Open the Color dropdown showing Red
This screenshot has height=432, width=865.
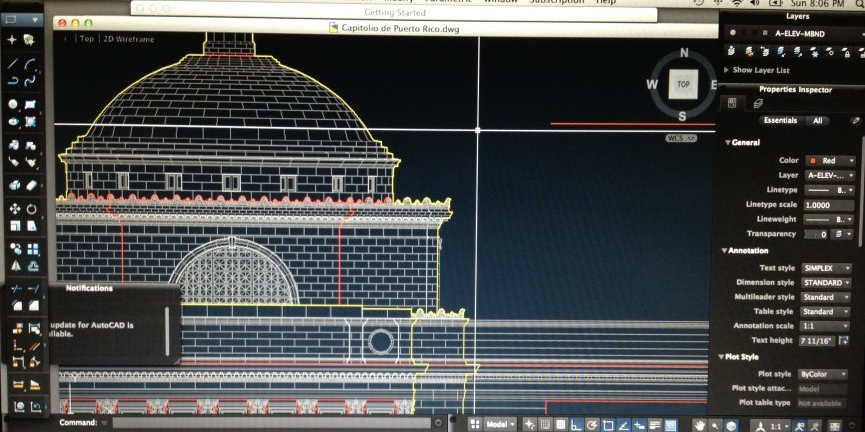coord(830,161)
